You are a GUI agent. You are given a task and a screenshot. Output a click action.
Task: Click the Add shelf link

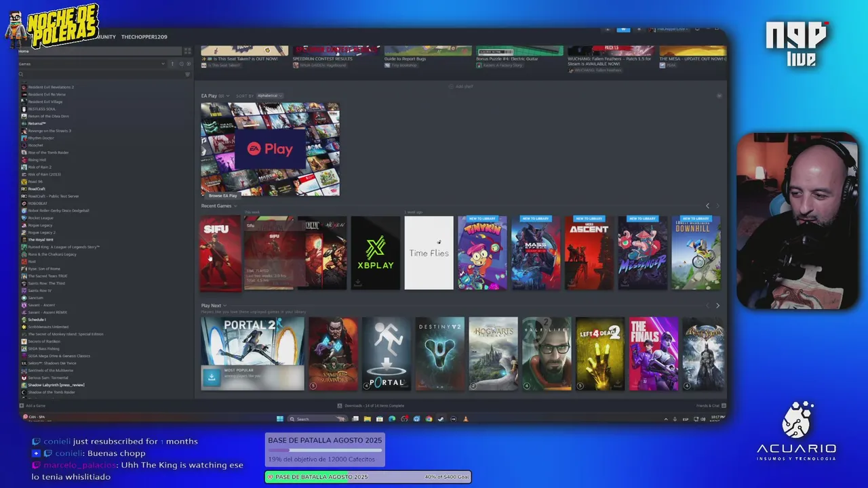point(461,86)
